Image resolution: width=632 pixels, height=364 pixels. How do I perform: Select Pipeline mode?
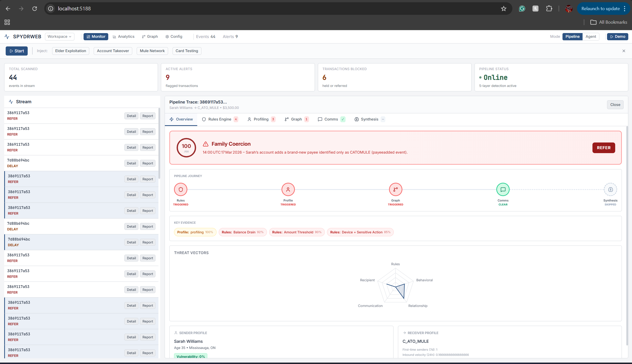coord(572,37)
